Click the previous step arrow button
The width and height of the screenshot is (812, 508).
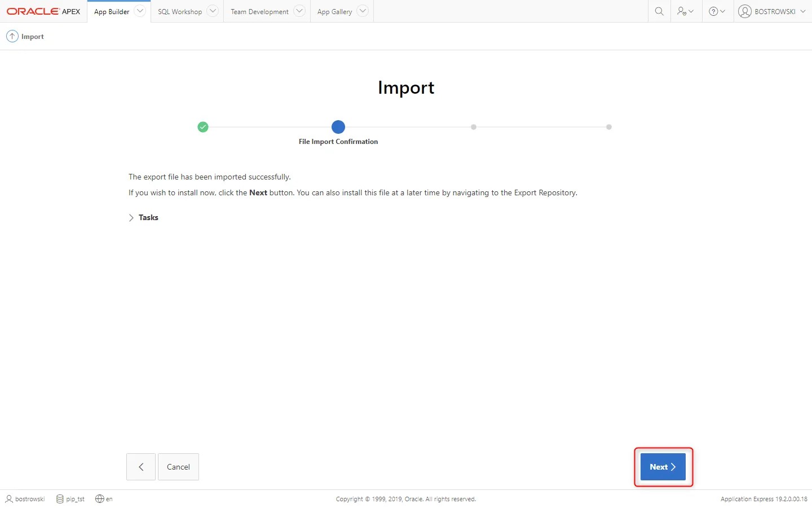[141, 467]
